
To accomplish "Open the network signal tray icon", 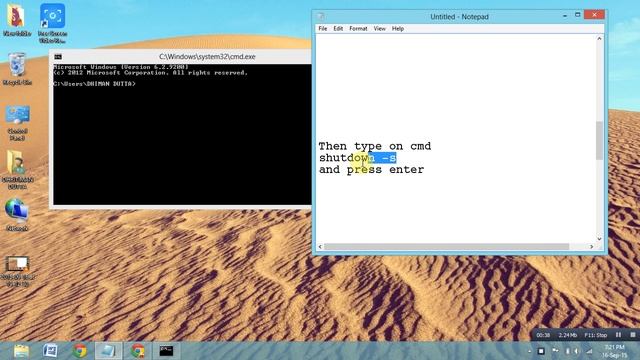I will 589,351.
